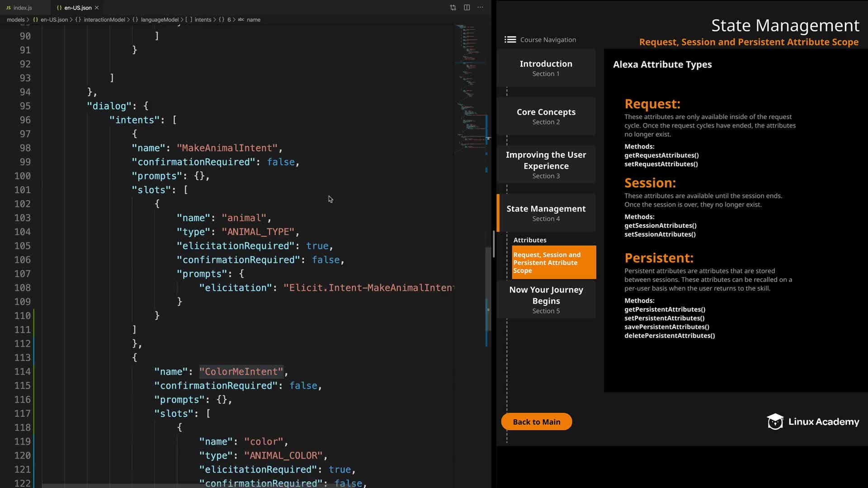Click the models breadcrumb folder
Image resolution: width=868 pixels, height=488 pixels.
point(15,20)
